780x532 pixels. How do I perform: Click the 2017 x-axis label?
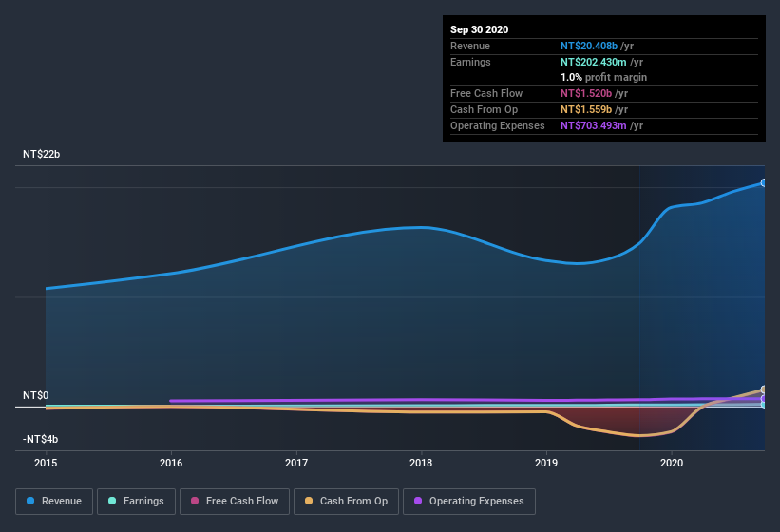click(296, 463)
